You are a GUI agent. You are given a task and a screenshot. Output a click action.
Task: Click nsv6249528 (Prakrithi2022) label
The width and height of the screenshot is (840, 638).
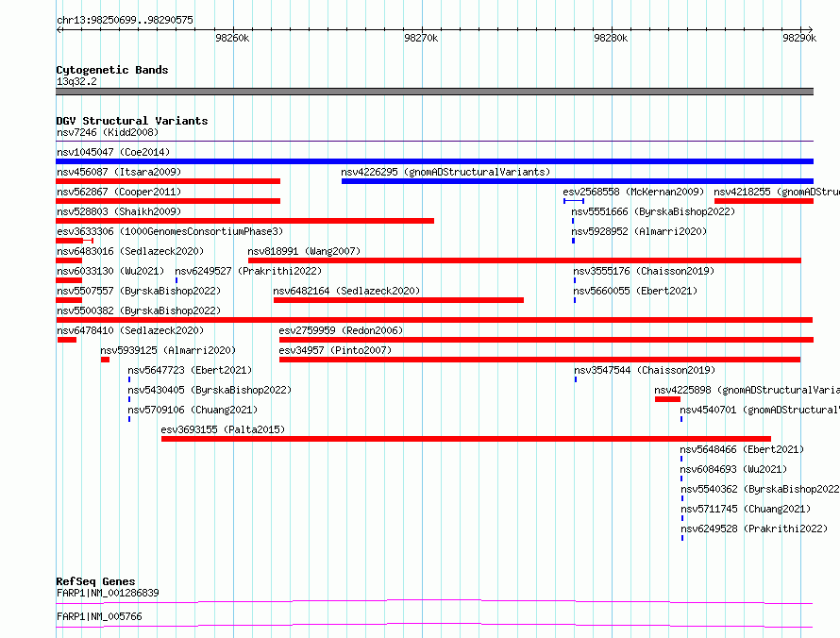click(754, 529)
